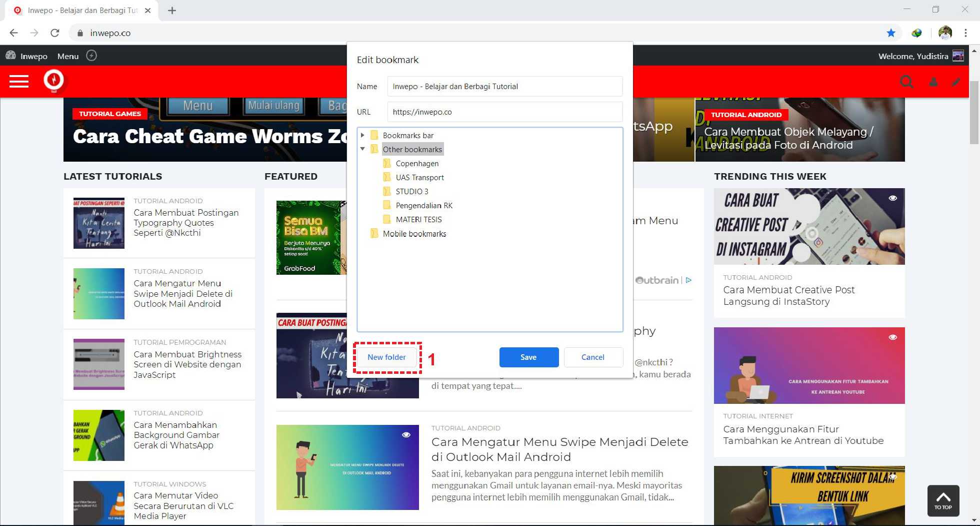Screen dimensions: 980x526
Task: Click the TUTORIAL ANDROID banner label
Action: click(746, 115)
